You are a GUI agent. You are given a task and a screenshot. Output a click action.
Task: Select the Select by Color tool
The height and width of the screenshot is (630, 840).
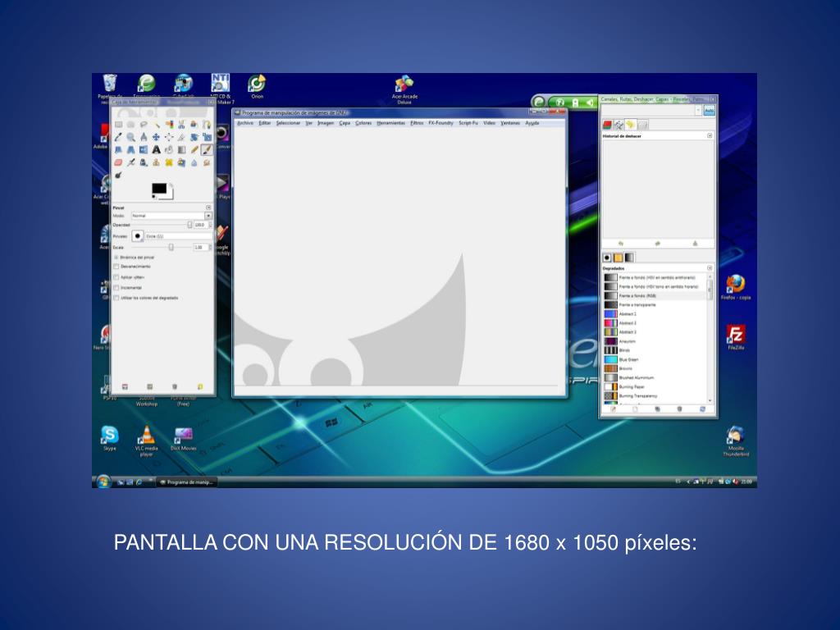(x=169, y=125)
